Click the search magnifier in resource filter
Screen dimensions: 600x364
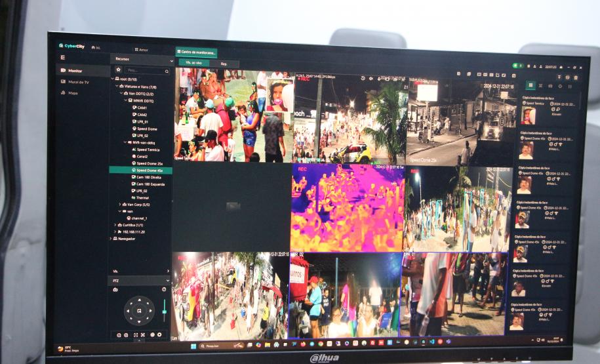(x=167, y=71)
